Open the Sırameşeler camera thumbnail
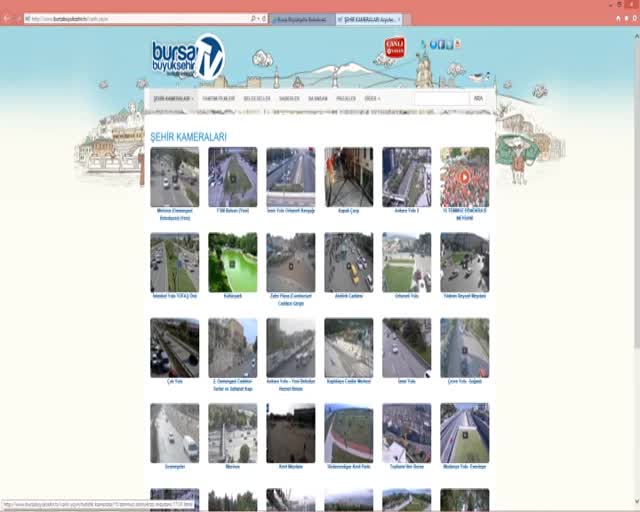Screen dimensions: 640x512 175,433
